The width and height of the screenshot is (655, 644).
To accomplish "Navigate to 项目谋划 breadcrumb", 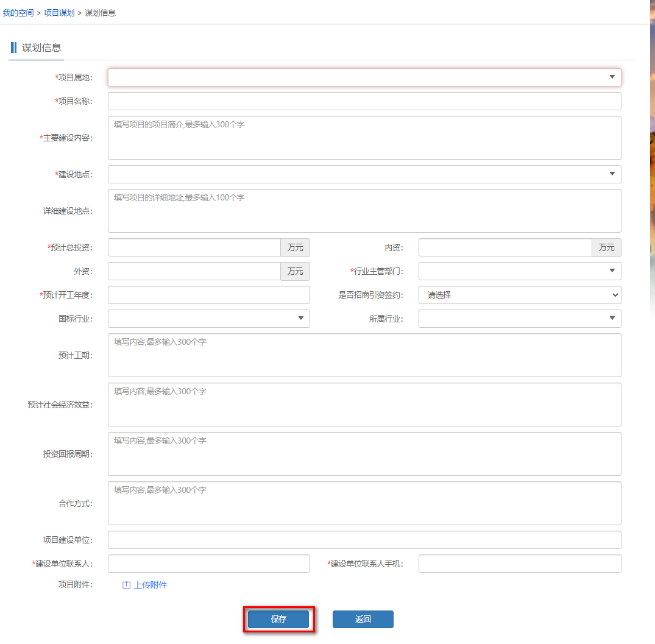I will coord(59,13).
